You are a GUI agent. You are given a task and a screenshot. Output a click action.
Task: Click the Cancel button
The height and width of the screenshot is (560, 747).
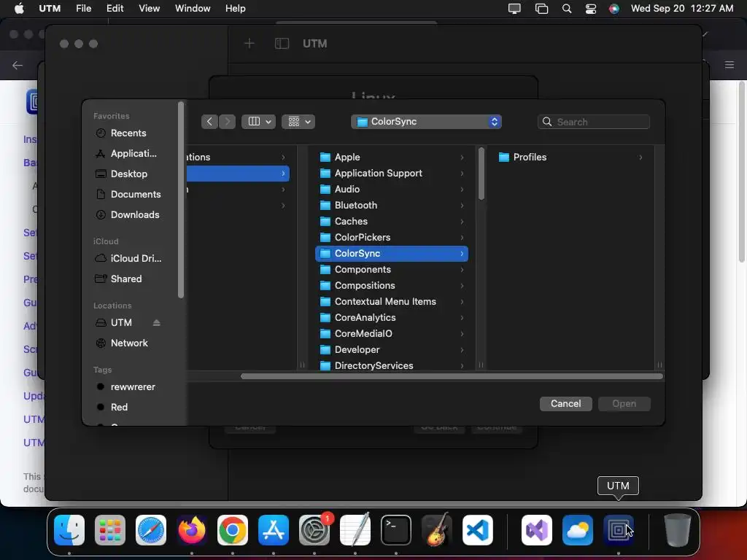click(565, 404)
